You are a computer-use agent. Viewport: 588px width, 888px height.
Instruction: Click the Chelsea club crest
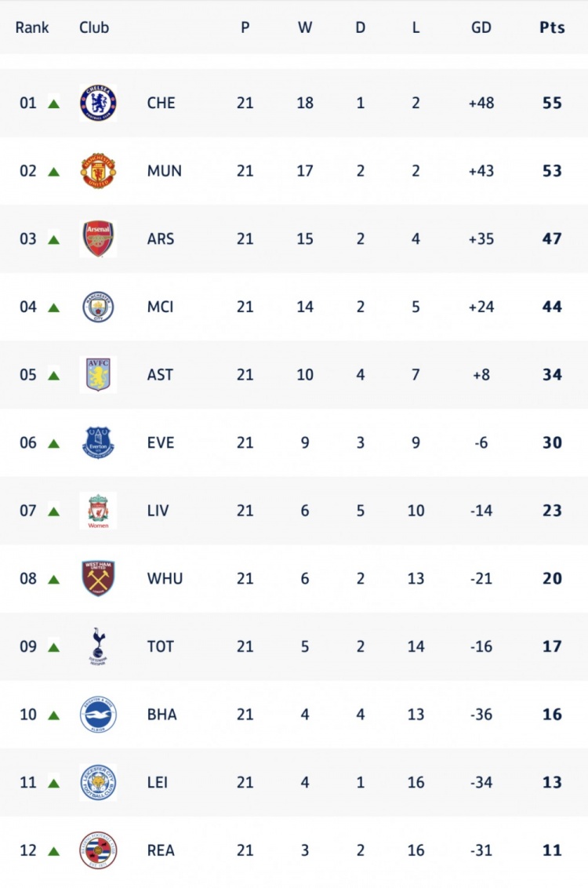click(98, 103)
